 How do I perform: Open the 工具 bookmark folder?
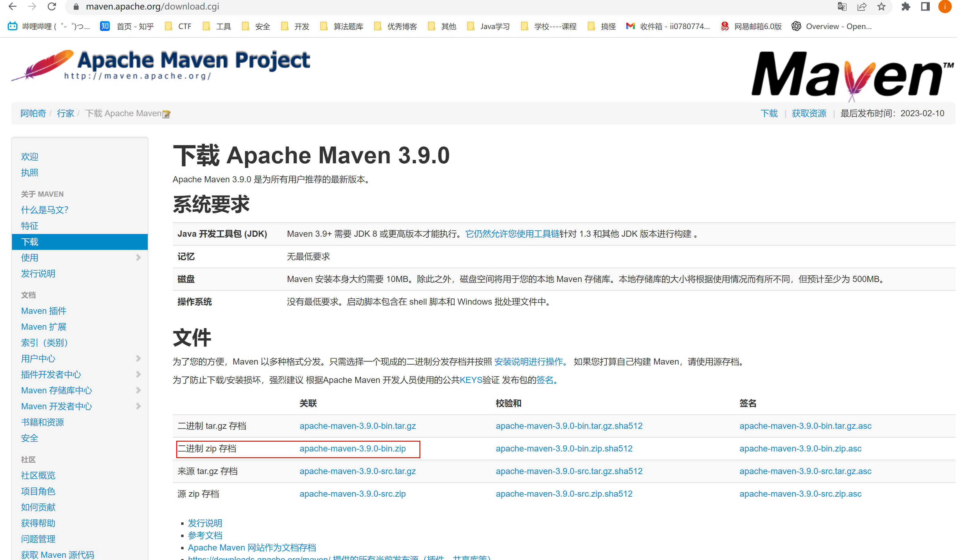[x=217, y=26]
